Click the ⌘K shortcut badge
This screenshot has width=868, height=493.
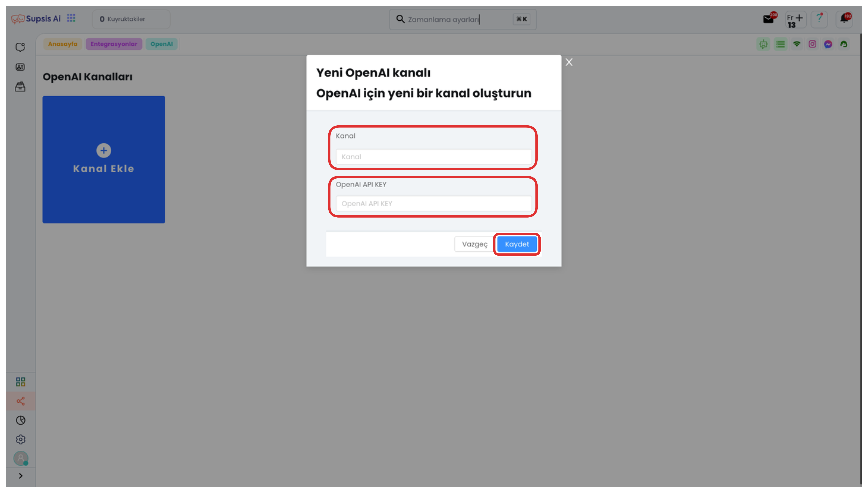click(x=521, y=19)
